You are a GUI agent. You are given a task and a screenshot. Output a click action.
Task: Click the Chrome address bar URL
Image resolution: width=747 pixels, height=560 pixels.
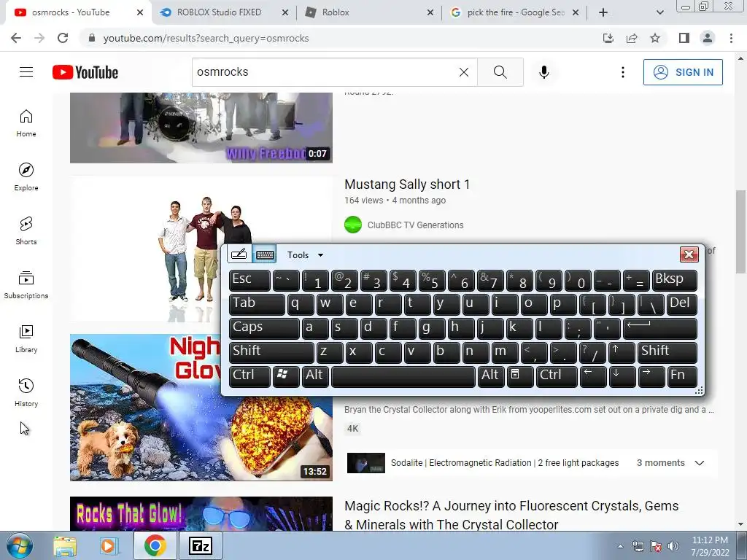pos(206,38)
